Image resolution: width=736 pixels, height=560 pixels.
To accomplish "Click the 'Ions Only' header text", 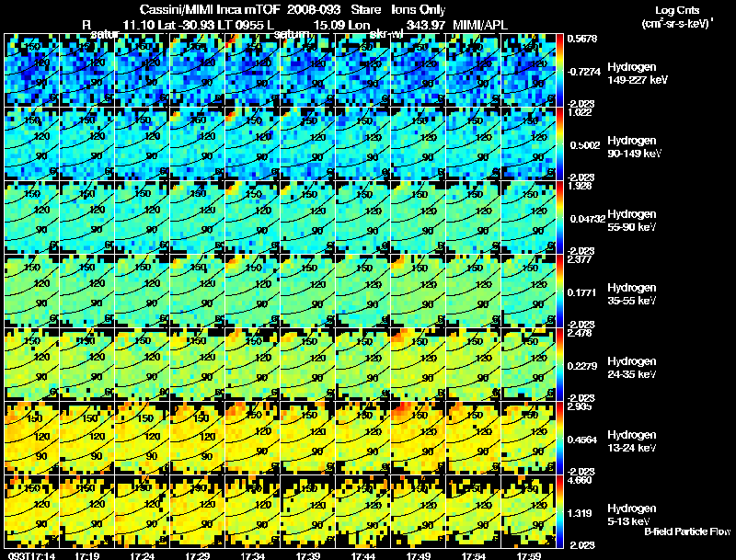I will (x=419, y=10).
